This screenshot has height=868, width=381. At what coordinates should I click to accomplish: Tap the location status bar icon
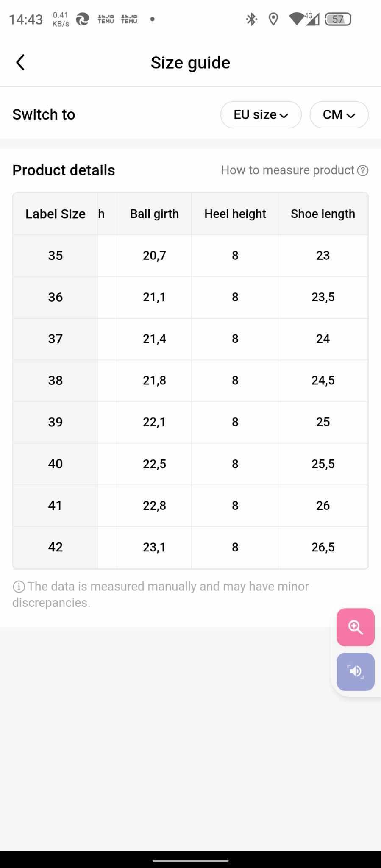point(273,19)
